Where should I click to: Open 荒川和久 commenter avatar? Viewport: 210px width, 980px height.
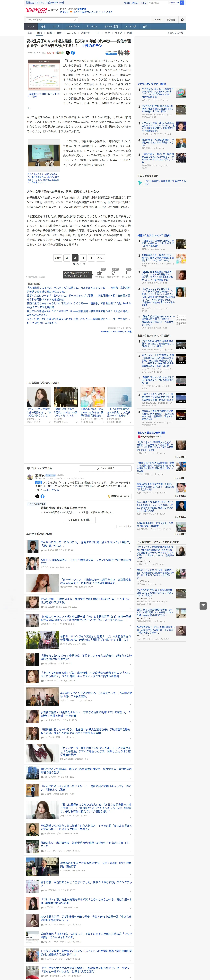pyautogui.click(x=30, y=477)
